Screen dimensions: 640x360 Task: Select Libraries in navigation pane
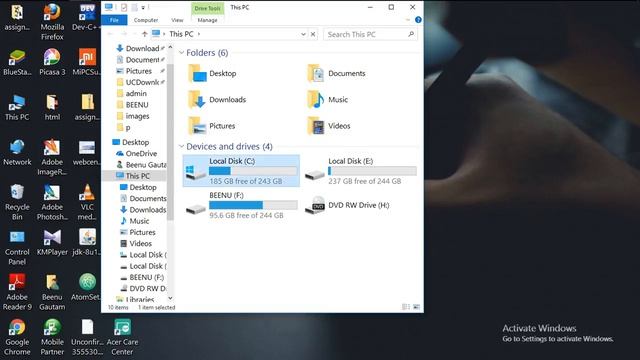[x=135, y=300]
